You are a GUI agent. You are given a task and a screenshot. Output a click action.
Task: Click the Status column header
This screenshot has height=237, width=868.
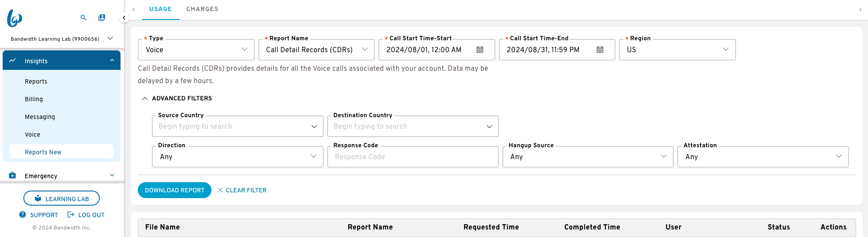click(x=778, y=227)
